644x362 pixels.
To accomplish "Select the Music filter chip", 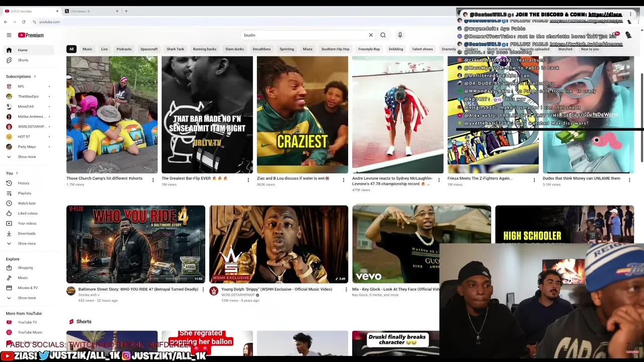I will pos(87,49).
